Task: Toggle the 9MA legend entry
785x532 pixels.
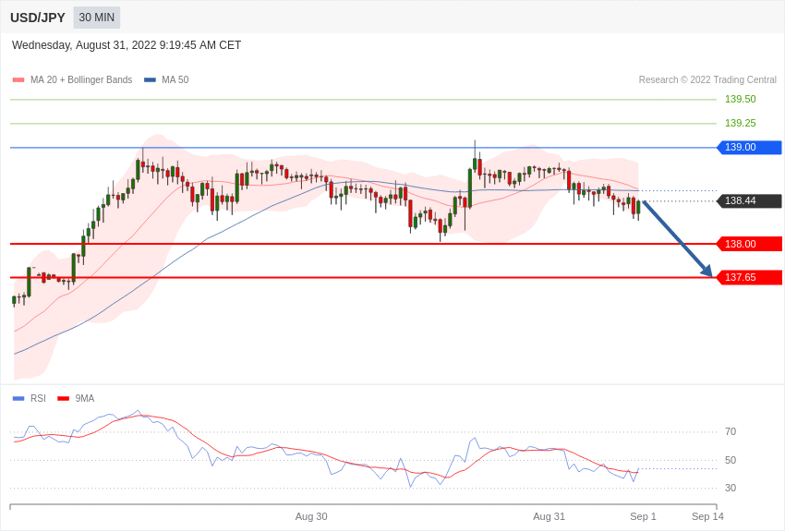Action: pos(85,399)
